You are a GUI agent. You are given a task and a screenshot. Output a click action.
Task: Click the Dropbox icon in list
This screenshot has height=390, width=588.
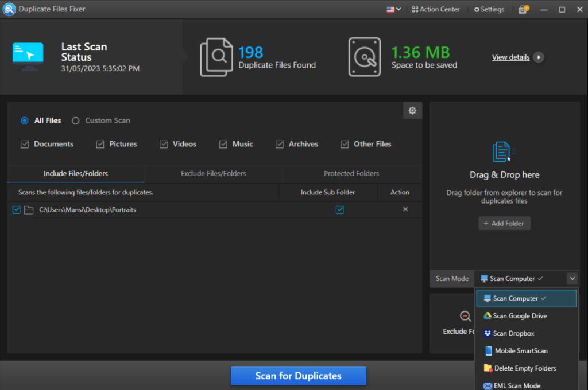(x=488, y=333)
